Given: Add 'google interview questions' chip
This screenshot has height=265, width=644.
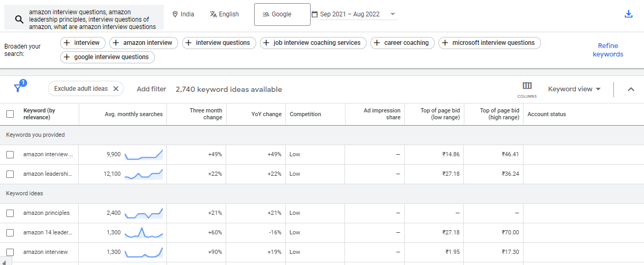Looking at the screenshot, I should click(107, 57).
